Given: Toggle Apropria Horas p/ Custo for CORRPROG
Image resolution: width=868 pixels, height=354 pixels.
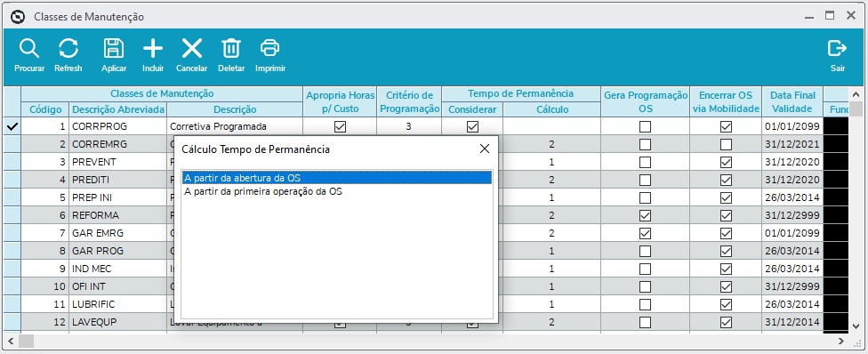Looking at the screenshot, I should click(340, 127).
